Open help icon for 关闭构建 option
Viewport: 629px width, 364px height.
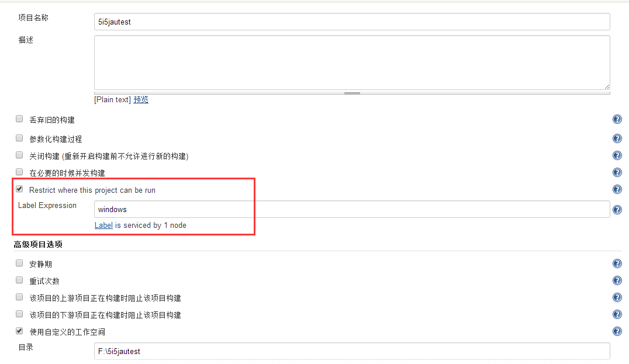coord(617,155)
